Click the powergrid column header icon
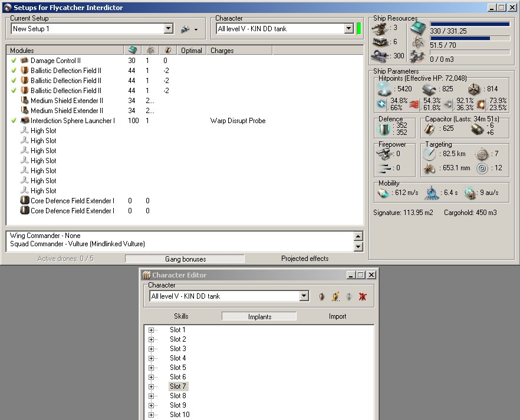This screenshot has width=520, height=420. click(150, 50)
